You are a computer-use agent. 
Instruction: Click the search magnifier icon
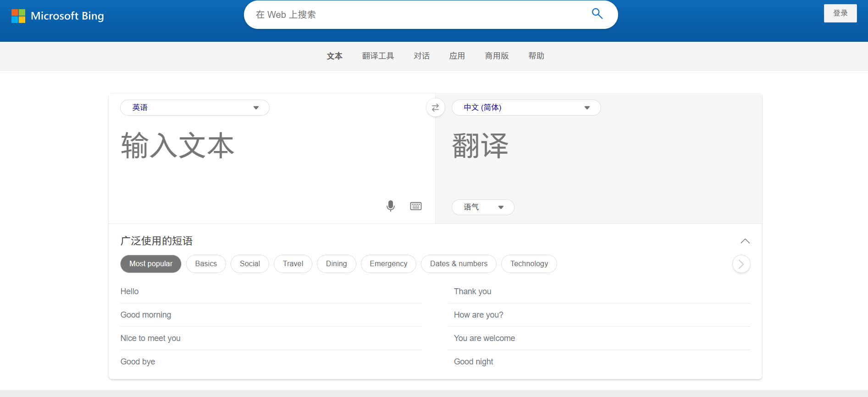coord(597,14)
